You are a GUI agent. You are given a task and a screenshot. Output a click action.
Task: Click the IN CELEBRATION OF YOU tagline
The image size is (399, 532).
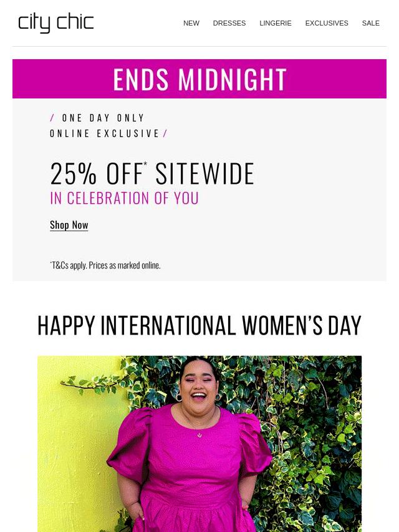coord(124,198)
